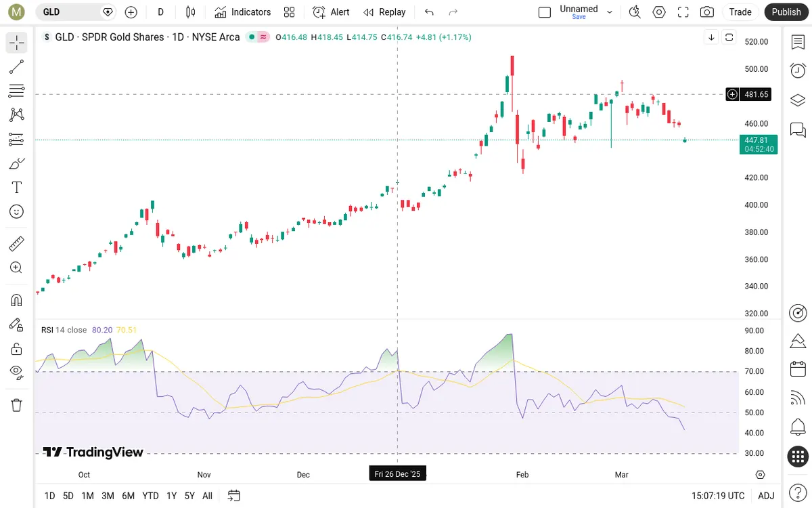The image size is (812, 508).
Task: Open the products grid menu icon
Action: (798, 457)
